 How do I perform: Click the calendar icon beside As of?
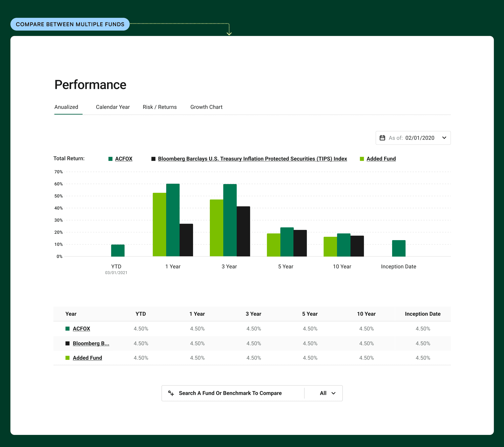point(382,138)
